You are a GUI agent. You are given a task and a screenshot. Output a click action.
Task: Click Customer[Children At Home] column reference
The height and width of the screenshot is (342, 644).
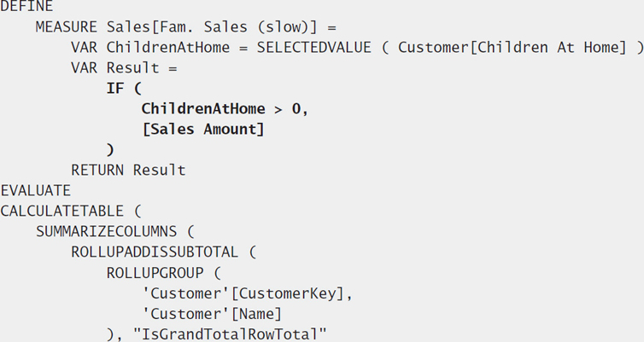(x=512, y=48)
